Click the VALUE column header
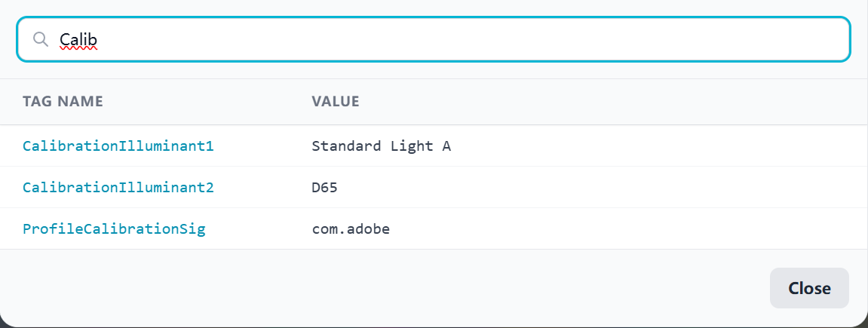Image resolution: width=868 pixels, height=328 pixels. (335, 101)
